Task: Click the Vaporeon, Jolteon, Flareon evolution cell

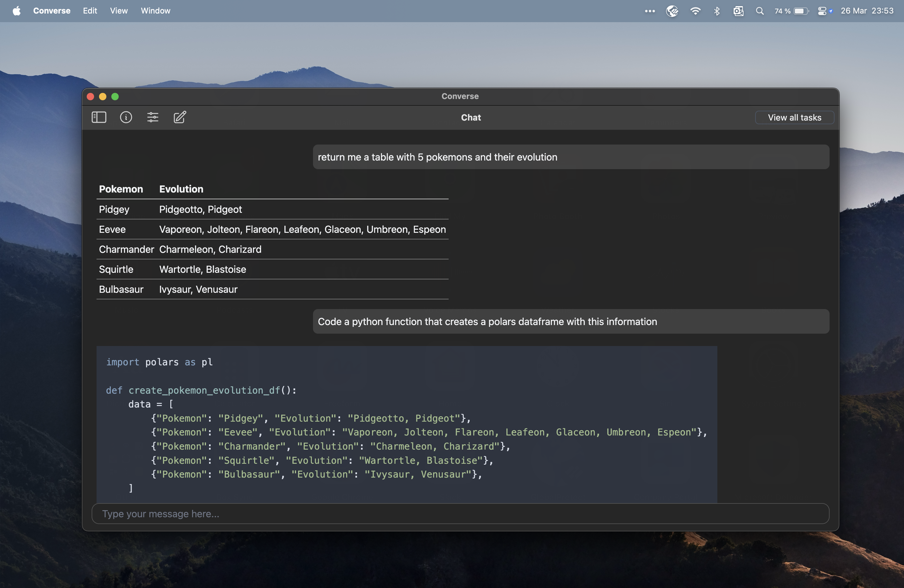Action: point(302,229)
